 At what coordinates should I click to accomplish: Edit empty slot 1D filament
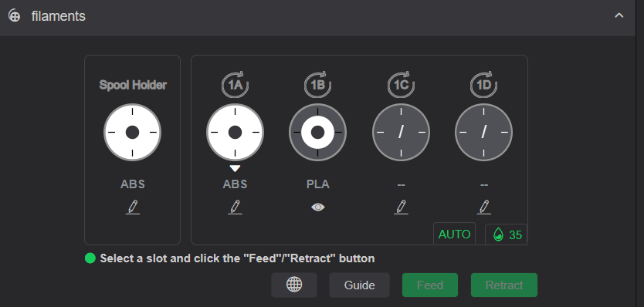pos(484,207)
